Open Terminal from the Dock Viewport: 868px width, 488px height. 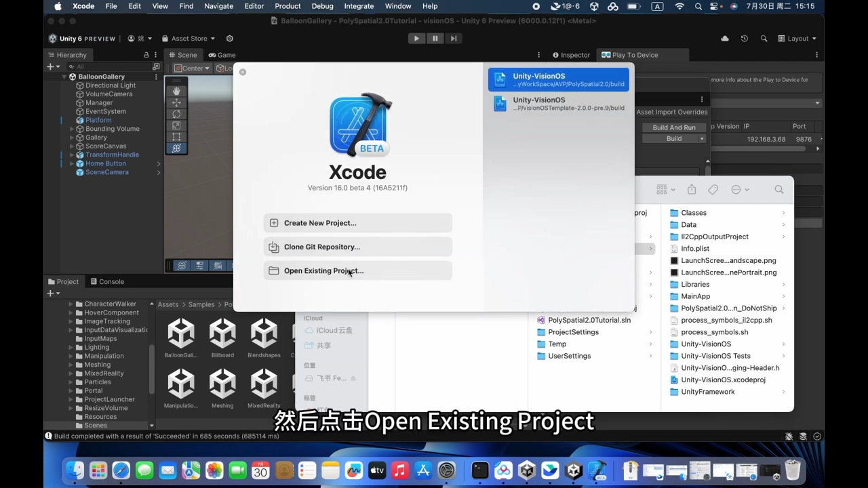click(480, 470)
